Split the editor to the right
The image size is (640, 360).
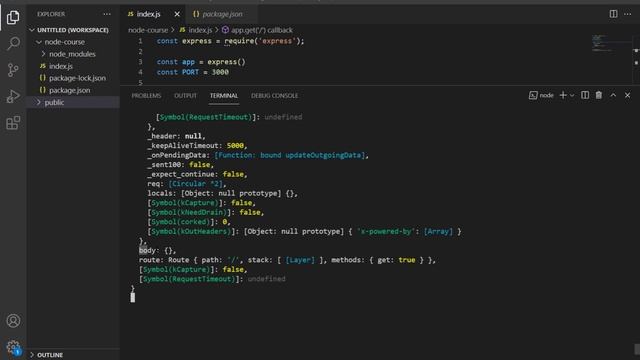click(613, 14)
